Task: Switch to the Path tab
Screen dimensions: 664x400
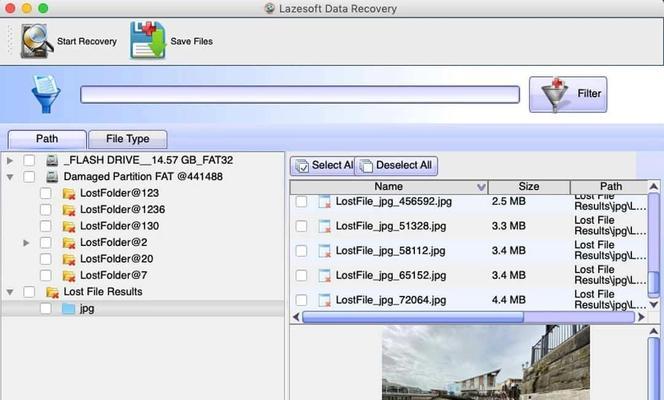Action: point(47,139)
